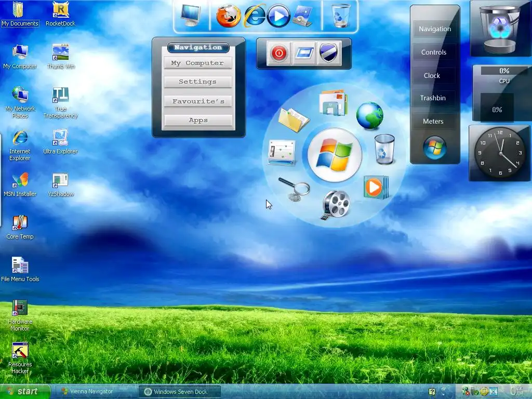The image size is (532, 399).
Task: Click the analog clock widget
Action: tap(499, 153)
